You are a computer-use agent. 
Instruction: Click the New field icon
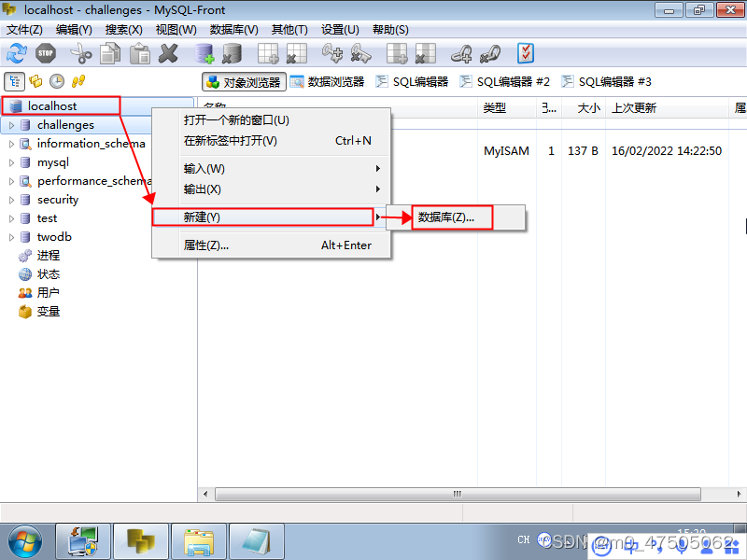397,53
